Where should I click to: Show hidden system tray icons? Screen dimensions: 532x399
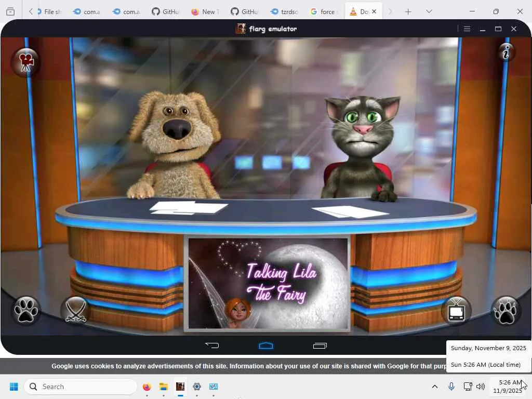pyautogui.click(x=435, y=387)
